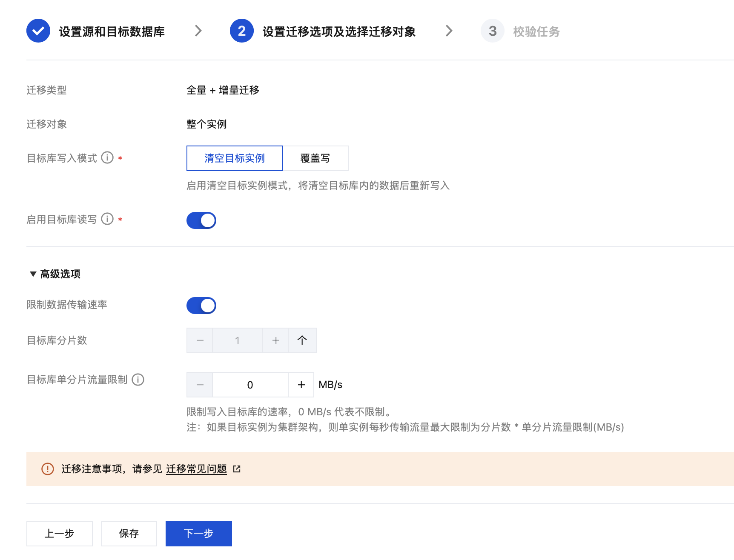The width and height of the screenshot is (734, 560).
Task: Click the info icon beside 启用目标库读写
Action: pyautogui.click(x=107, y=219)
